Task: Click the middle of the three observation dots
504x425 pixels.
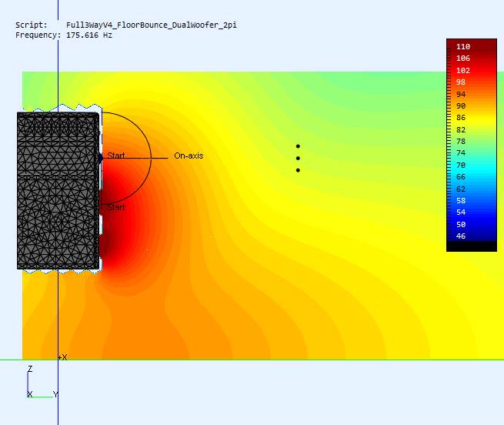Action: click(x=298, y=159)
